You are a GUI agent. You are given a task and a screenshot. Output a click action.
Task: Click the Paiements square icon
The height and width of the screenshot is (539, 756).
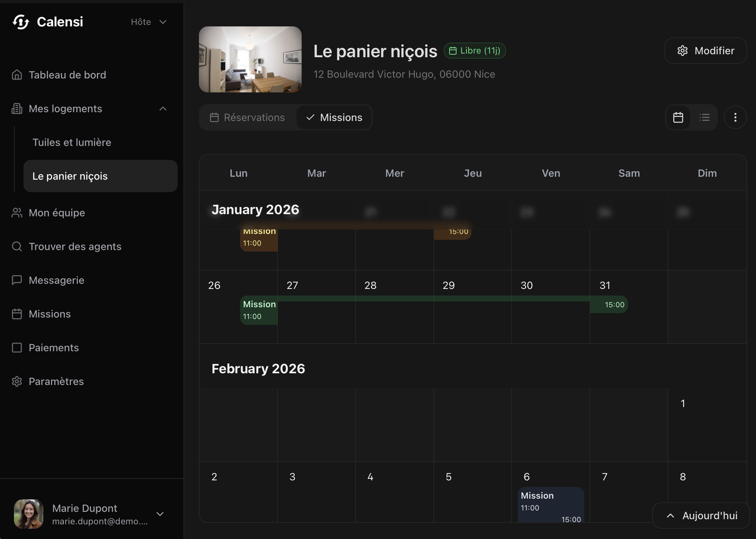17,348
